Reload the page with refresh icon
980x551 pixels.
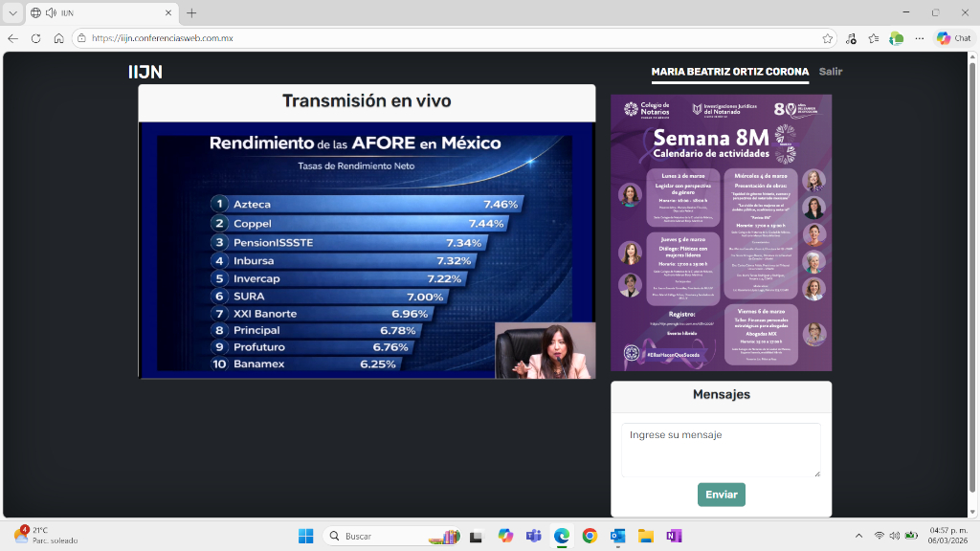pyautogui.click(x=35, y=38)
